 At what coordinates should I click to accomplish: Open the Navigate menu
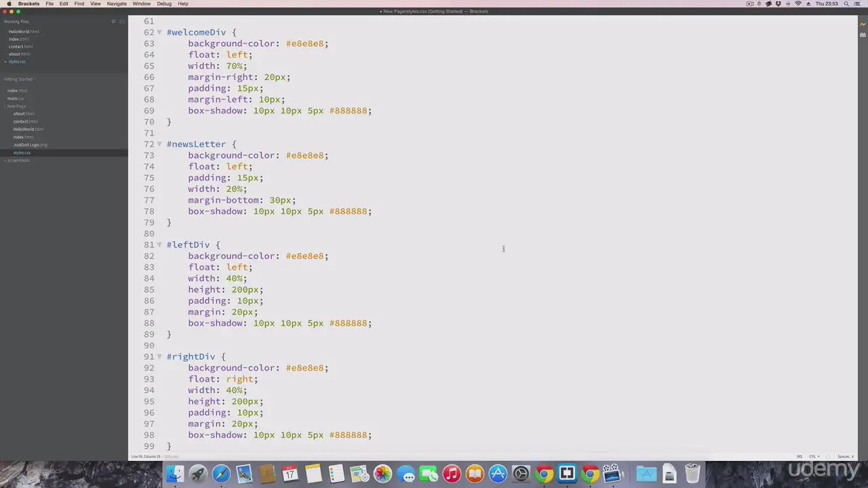click(117, 3)
